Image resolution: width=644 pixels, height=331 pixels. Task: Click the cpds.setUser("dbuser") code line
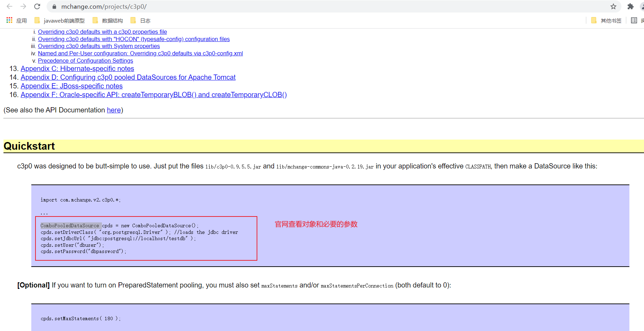click(x=72, y=245)
